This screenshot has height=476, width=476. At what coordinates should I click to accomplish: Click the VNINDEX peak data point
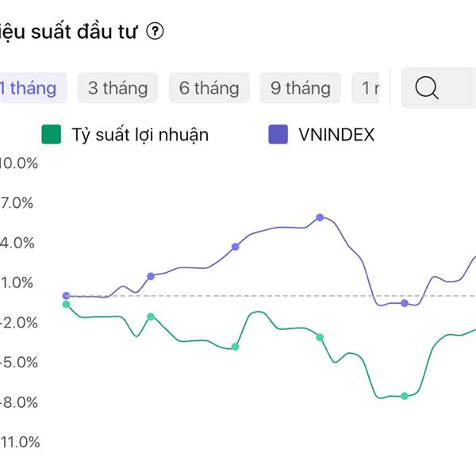[x=320, y=217]
